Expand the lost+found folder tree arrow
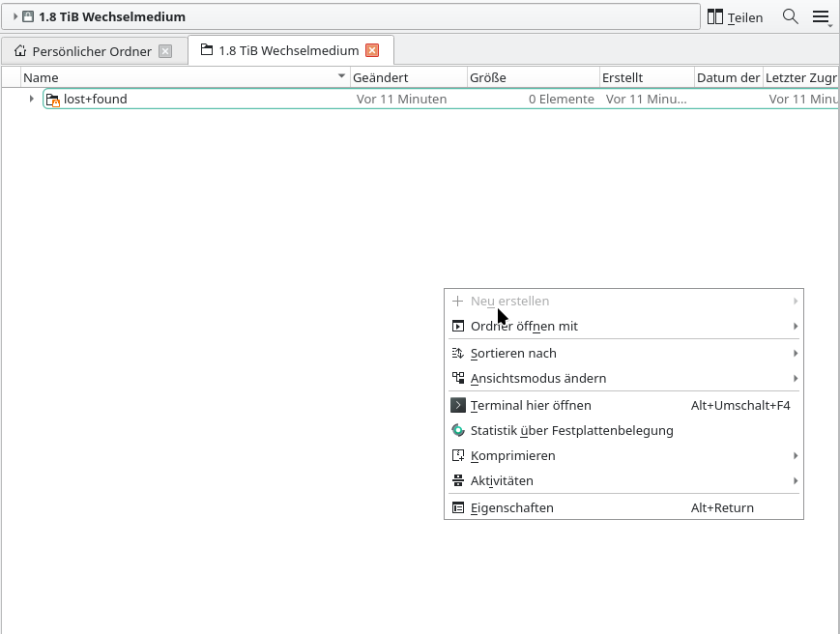Viewport: 840px width, 634px height. click(32, 99)
